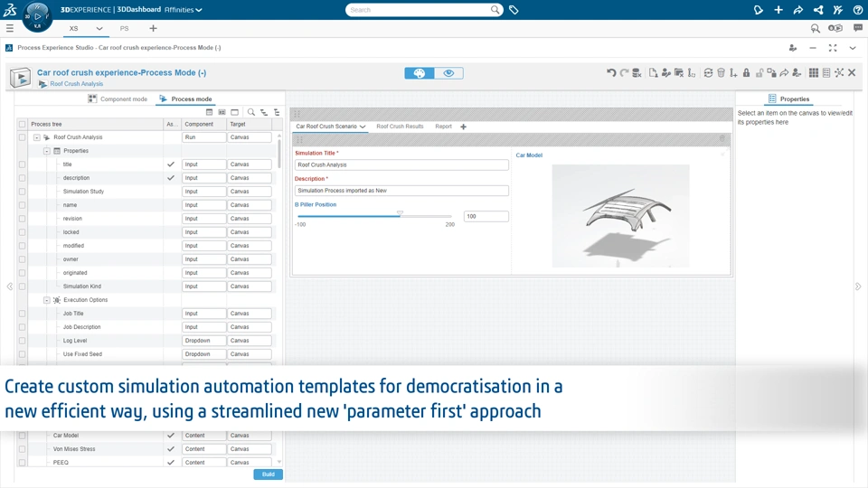868x488 pixels.
Task: Check the box for title row
Action: [x=22, y=164]
